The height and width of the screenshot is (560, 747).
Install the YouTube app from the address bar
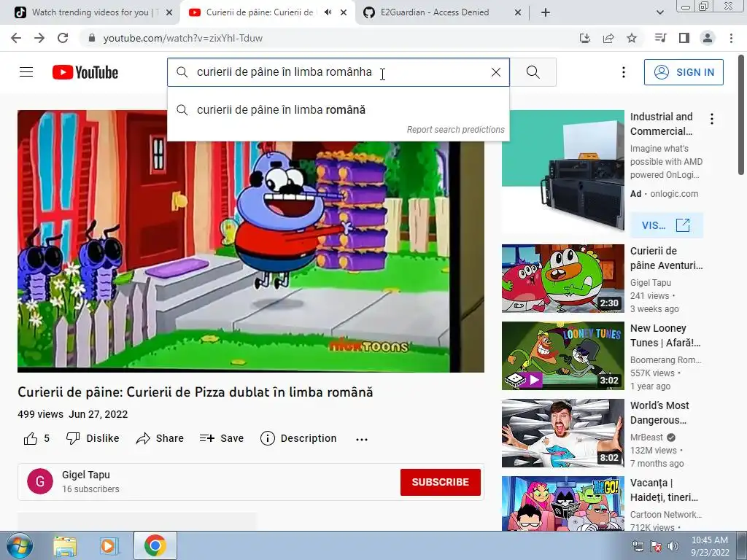[585, 38]
